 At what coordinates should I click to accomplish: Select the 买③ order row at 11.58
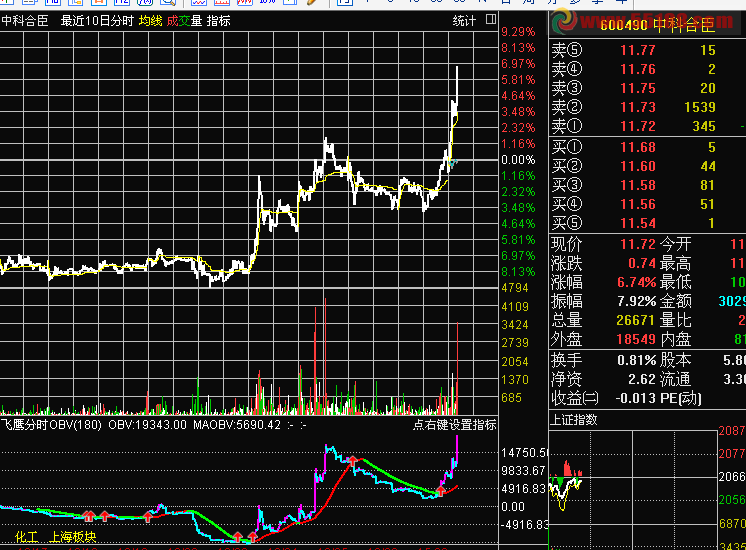tap(647, 185)
